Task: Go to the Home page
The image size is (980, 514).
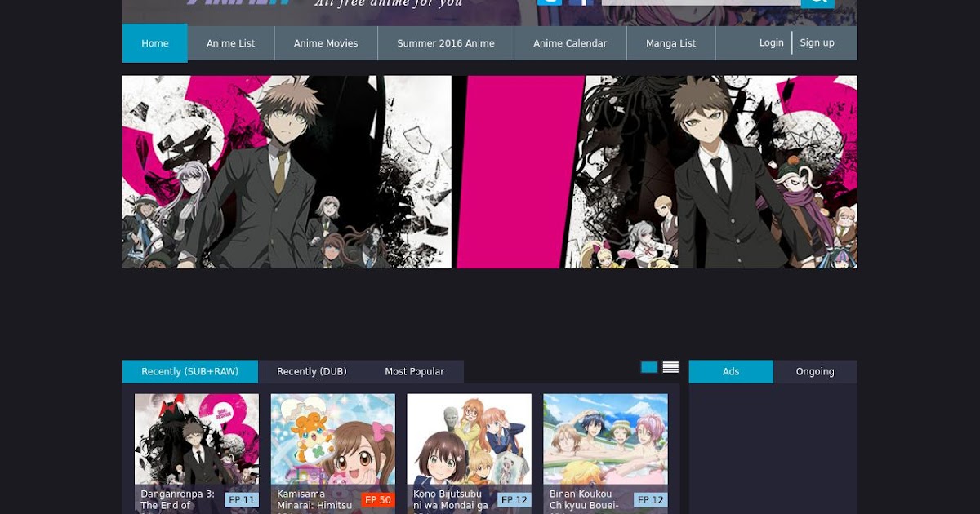Action: [x=155, y=43]
